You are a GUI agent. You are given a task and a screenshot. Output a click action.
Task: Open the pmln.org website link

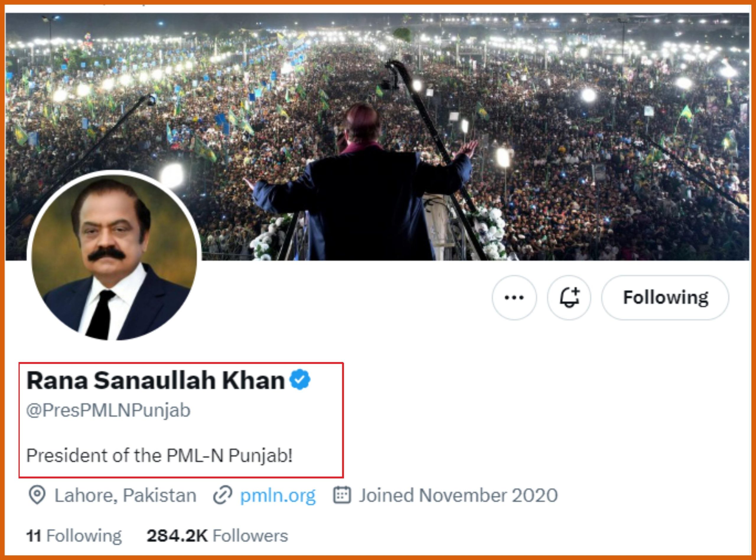click(278, 496)
